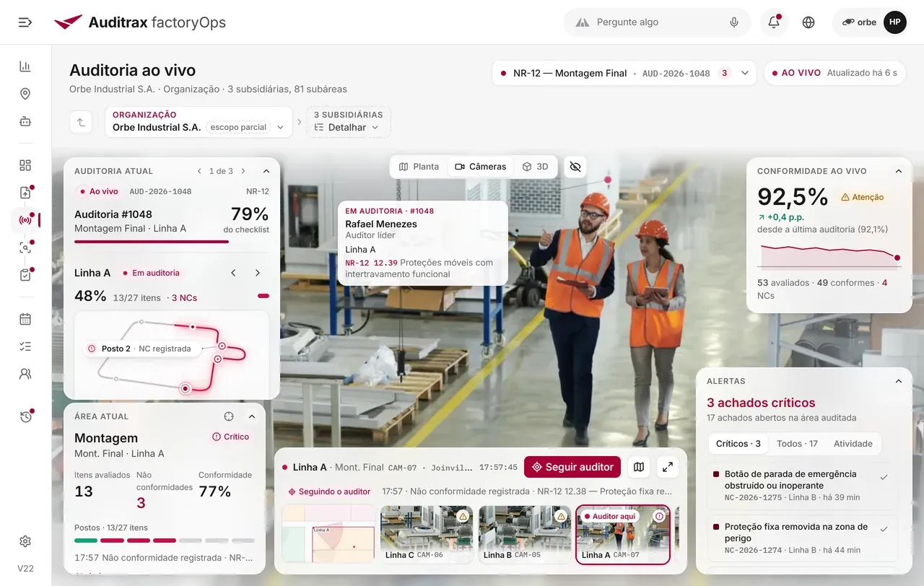Viewport: 924px width, 586px height.
Task: Collapse the Alertas panel
Action: [x=899, y=381]
